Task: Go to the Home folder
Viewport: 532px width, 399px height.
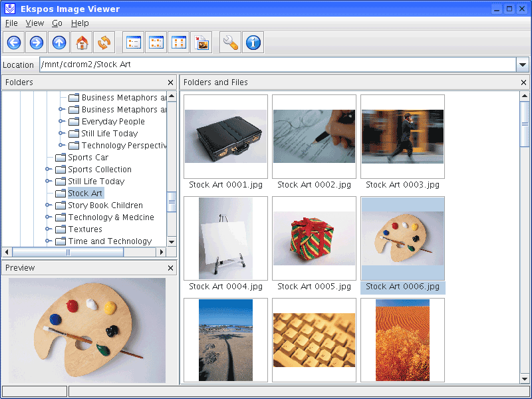Action: 82,43
